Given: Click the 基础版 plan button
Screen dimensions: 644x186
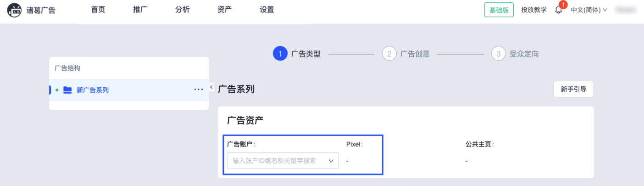Looking at the screenshot, I should [499, 10].
